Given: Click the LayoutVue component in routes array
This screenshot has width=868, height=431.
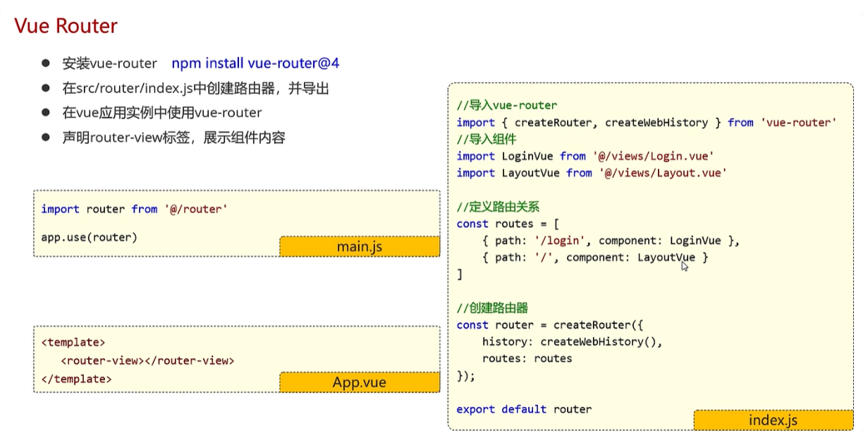Looking at the screenshot, I should tap(666, 257).
